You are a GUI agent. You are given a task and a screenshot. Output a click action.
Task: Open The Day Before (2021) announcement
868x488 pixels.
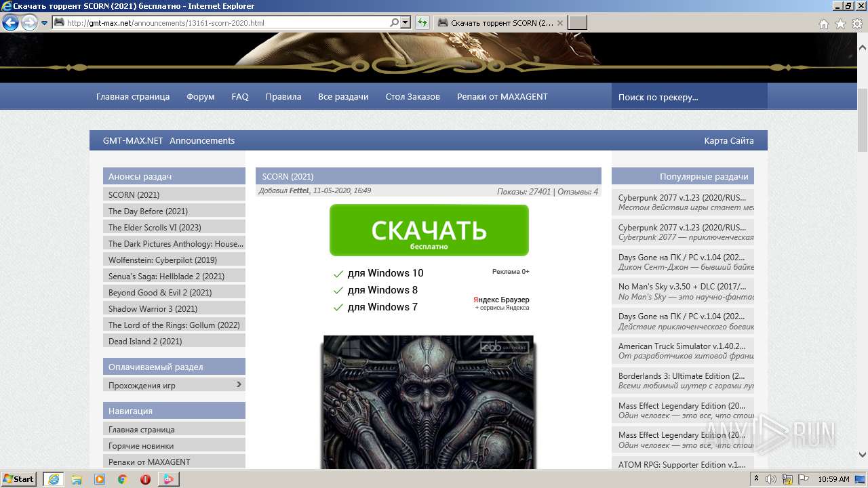click(174, 211)
